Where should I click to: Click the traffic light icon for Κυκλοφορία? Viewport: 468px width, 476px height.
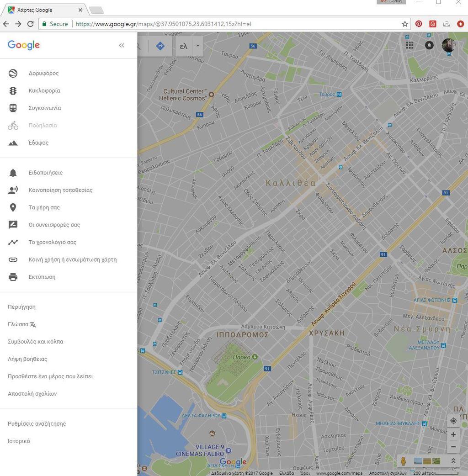(13, 91)
